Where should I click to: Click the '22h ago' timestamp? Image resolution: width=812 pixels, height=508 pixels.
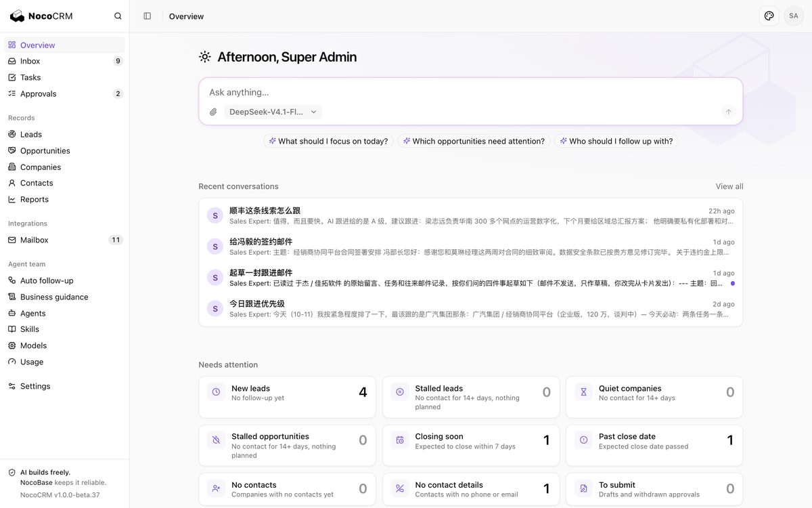coord(721,211)
